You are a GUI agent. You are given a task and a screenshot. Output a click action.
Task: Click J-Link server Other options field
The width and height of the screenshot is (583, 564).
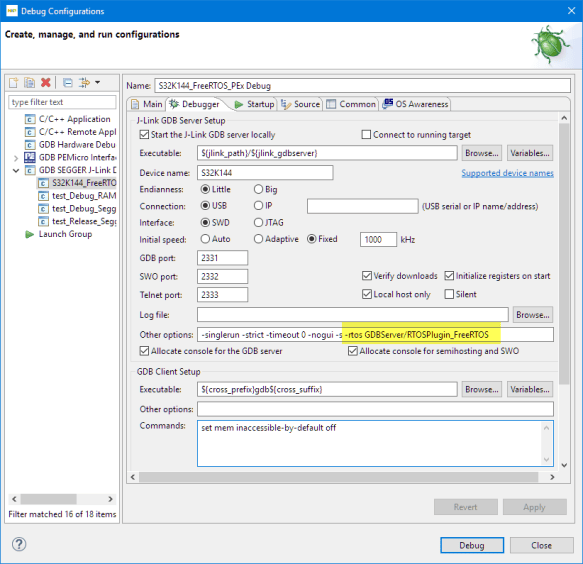[x=375, y=335]
